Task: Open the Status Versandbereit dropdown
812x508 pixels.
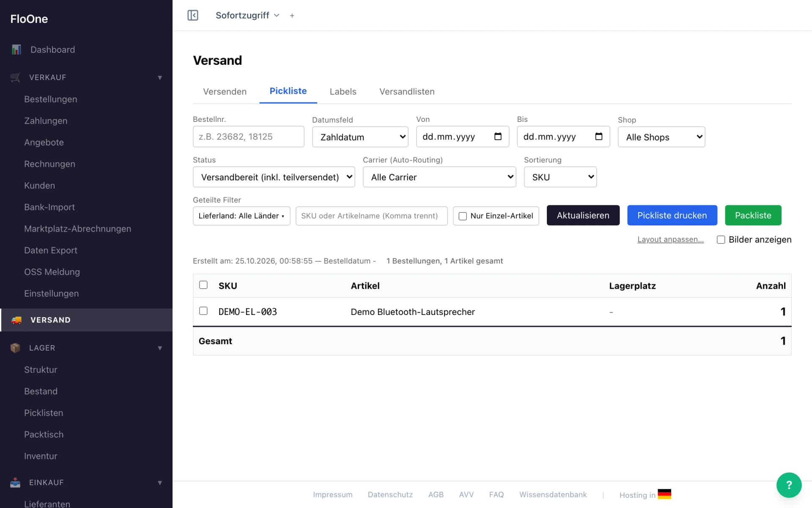Action: [274, 177]
